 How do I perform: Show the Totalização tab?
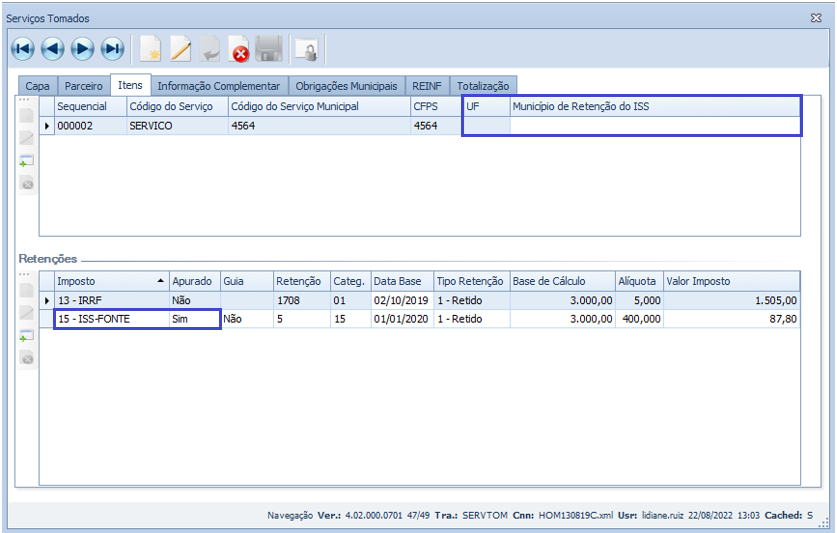click(x=484, y=86)
